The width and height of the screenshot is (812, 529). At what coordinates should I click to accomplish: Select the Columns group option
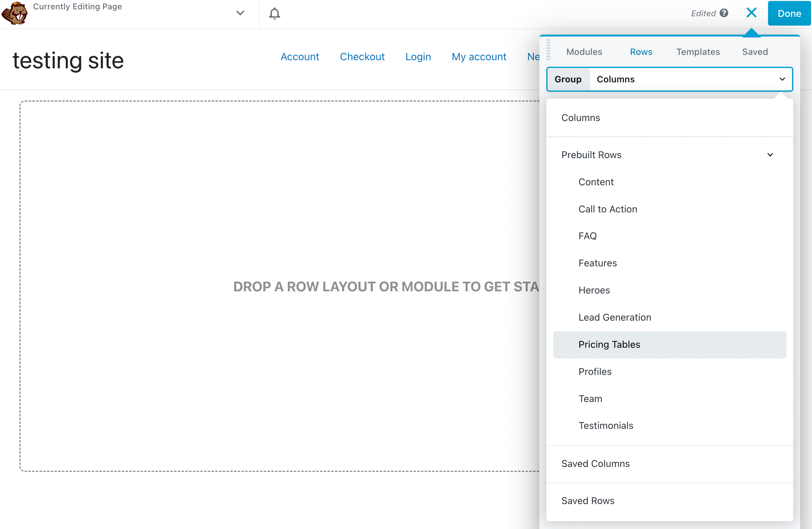(x=581, y=118)
